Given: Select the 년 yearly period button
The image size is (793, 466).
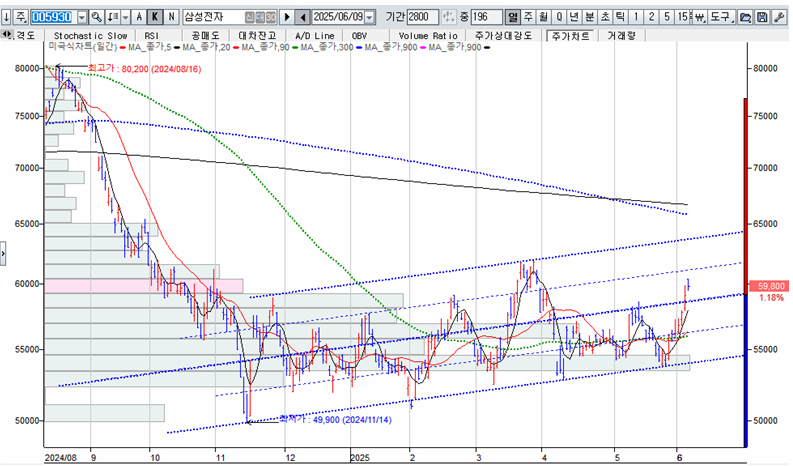Looking at the screenshot, I should pos(574,17).
